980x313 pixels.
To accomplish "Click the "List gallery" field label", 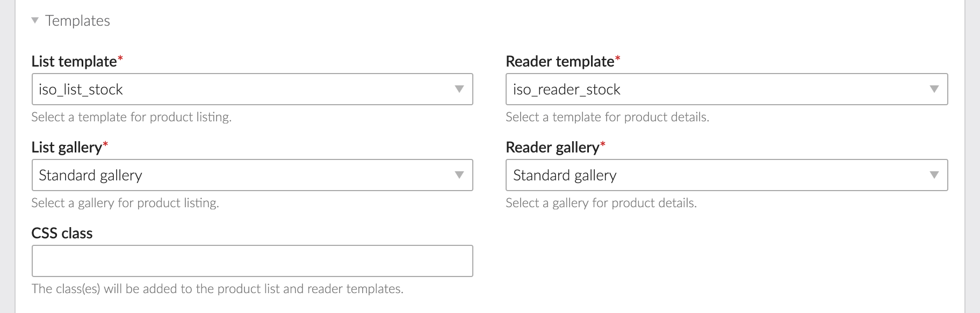I will (67, 147).
